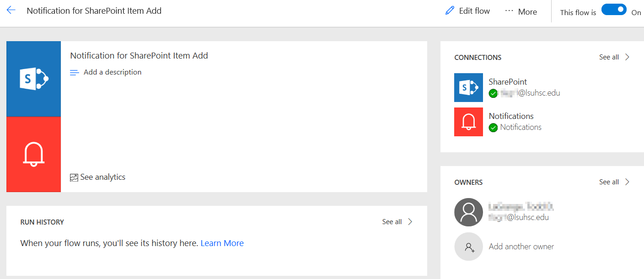The width and height of the screenshot is (644, 279).
Task: Click the Edit flow label
Action: point(474,11)
